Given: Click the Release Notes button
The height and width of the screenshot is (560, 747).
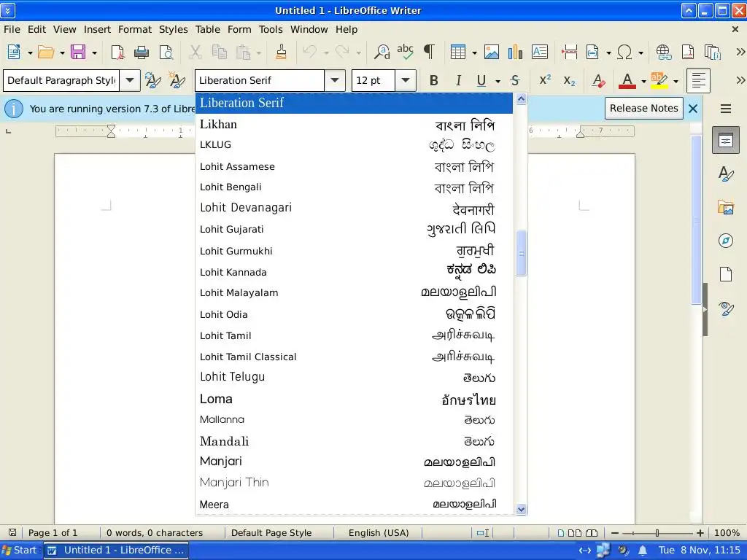Looking at the screenshot, I should pyautogui.click(x=643, y=108).
